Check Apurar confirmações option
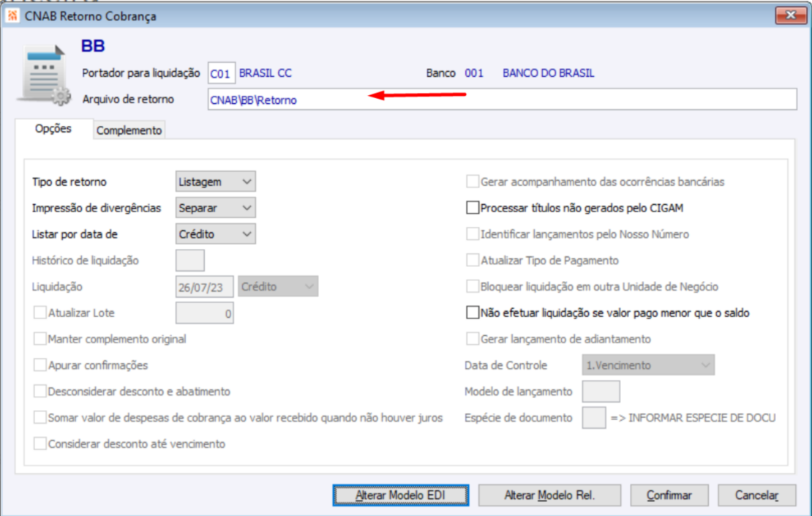Image resolution: width=812 pixels, height=516 pixels. coord(40,364)
